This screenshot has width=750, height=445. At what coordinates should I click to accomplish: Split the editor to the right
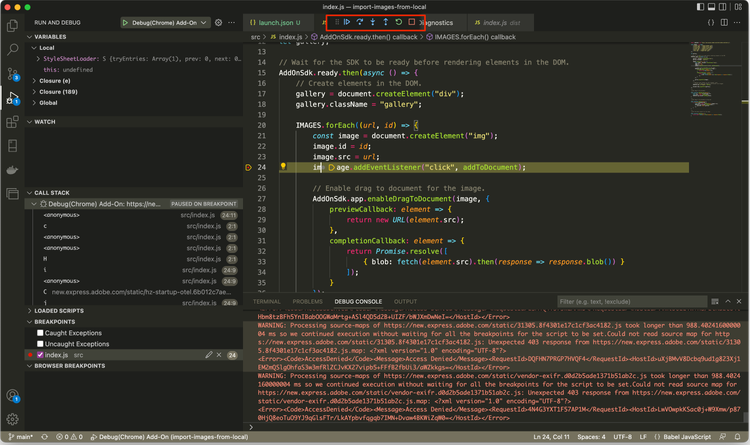point(724,22)
